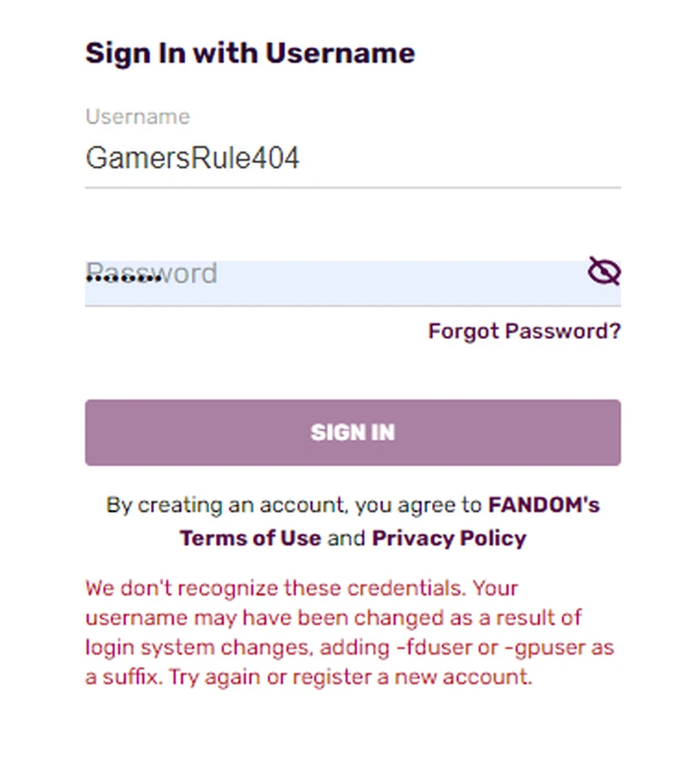Open the Forgot Password page

(524, 331)
